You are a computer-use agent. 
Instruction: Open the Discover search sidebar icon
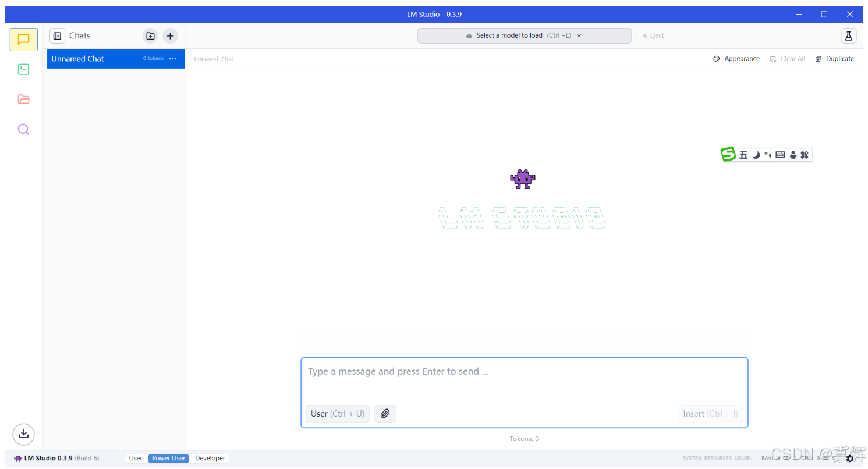pyautogui.click(x=24, y=129)
